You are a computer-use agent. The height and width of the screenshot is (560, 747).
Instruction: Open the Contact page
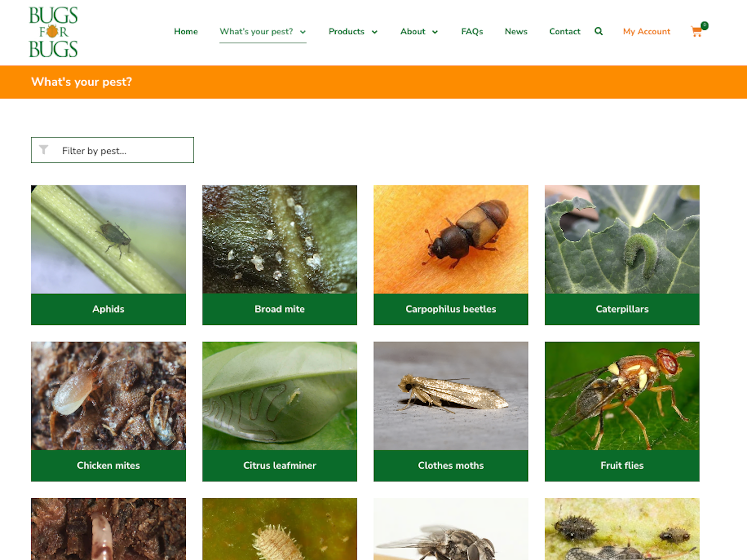click(x=564, y=31)
